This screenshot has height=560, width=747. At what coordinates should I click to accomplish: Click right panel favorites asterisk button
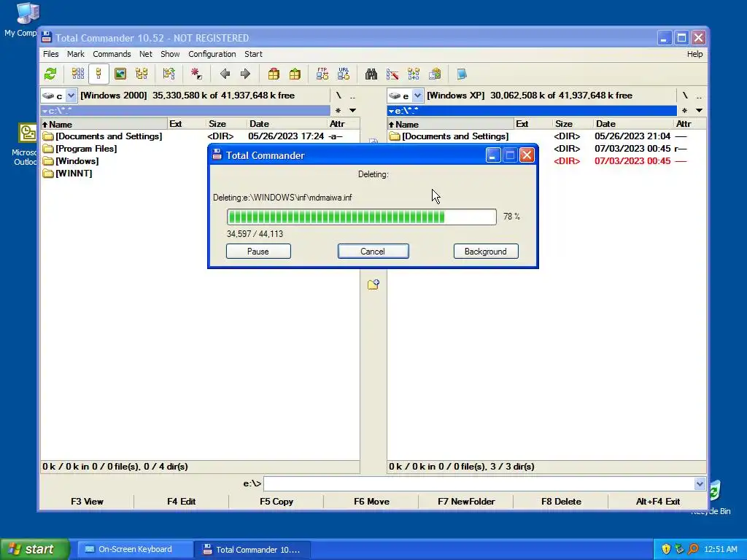tap(684, 111)
